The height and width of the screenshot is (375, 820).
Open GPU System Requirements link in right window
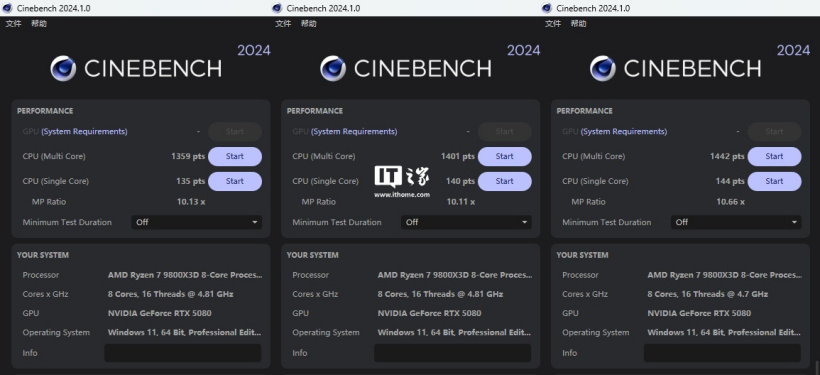tap(624, 132)
